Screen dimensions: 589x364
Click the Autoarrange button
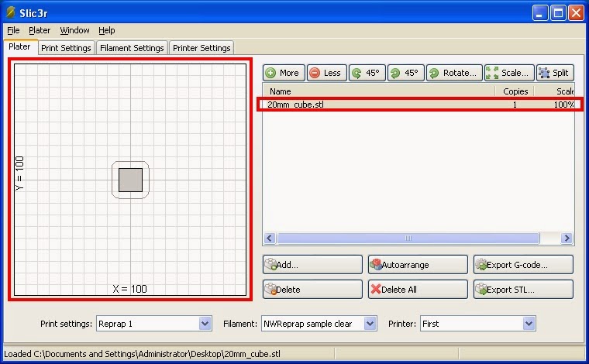[418, 265]
